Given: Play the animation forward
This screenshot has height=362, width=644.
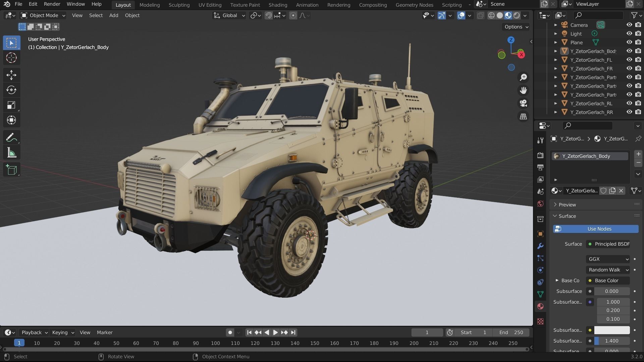Looking at the screenshot, I should 275,333.
